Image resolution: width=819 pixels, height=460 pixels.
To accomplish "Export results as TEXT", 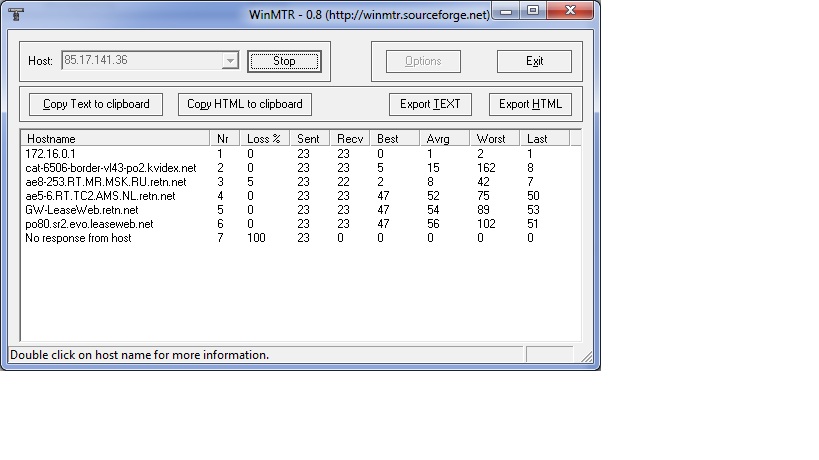I will pyautogui.click(x=430, y=104).
